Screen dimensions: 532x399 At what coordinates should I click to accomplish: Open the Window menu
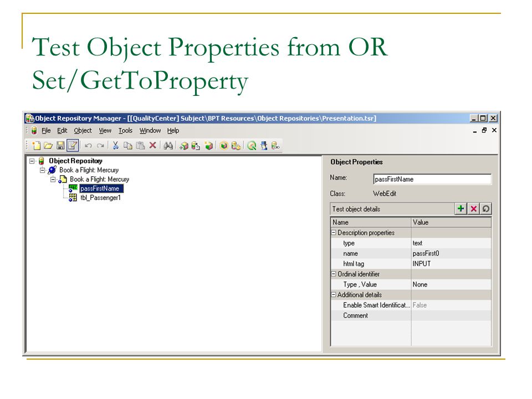click(150, 130)
